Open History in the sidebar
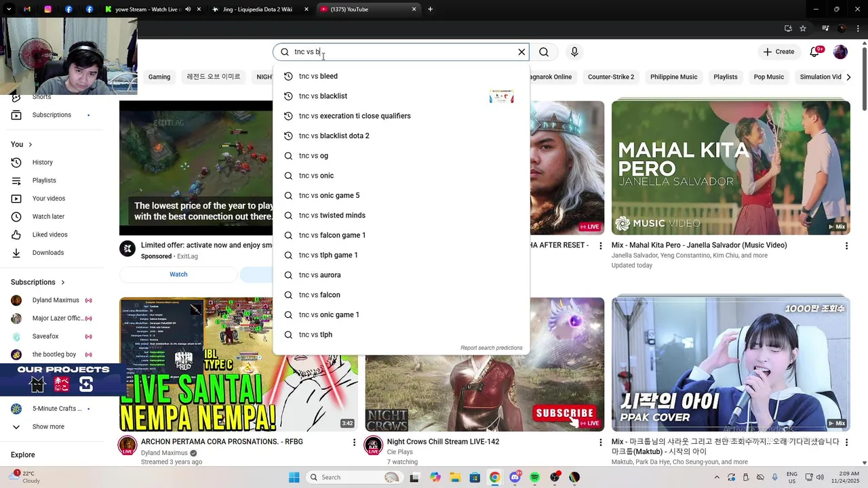The width and height of the screenshot is (868, 488). pos(43,163)
